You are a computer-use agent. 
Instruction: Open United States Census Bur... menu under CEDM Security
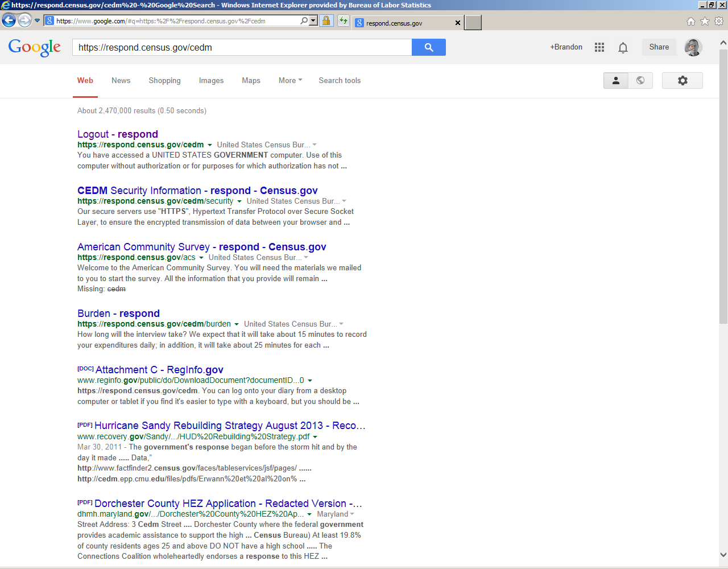[296, 201]
